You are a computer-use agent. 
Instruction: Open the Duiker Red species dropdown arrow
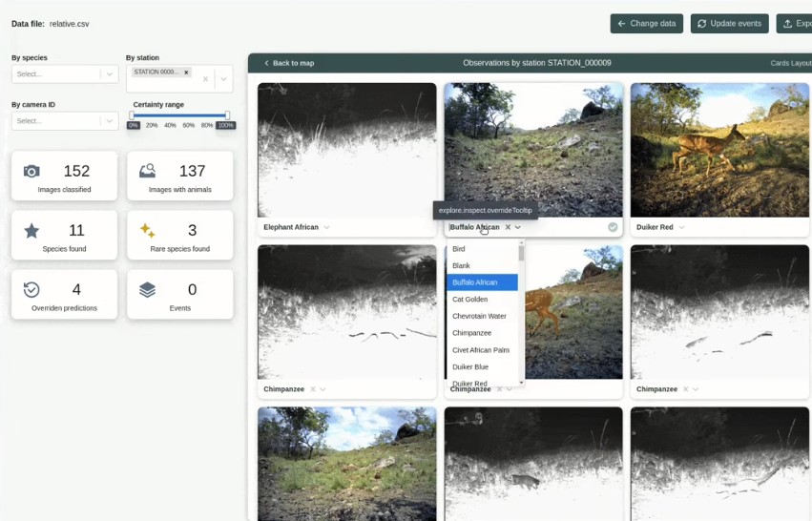[x=682, y=227]
